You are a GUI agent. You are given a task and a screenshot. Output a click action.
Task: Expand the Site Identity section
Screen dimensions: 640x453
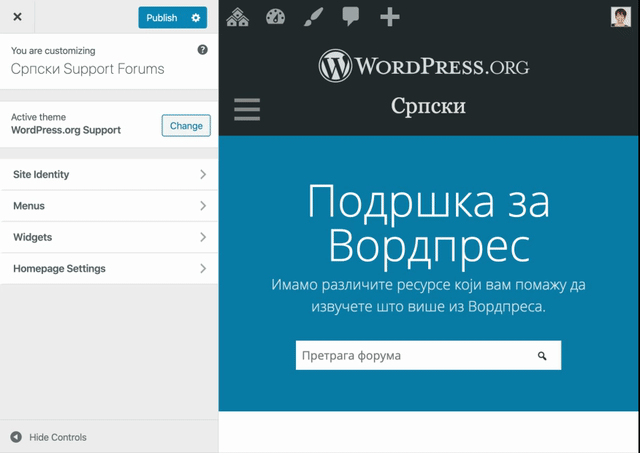(x=108, y=174)
